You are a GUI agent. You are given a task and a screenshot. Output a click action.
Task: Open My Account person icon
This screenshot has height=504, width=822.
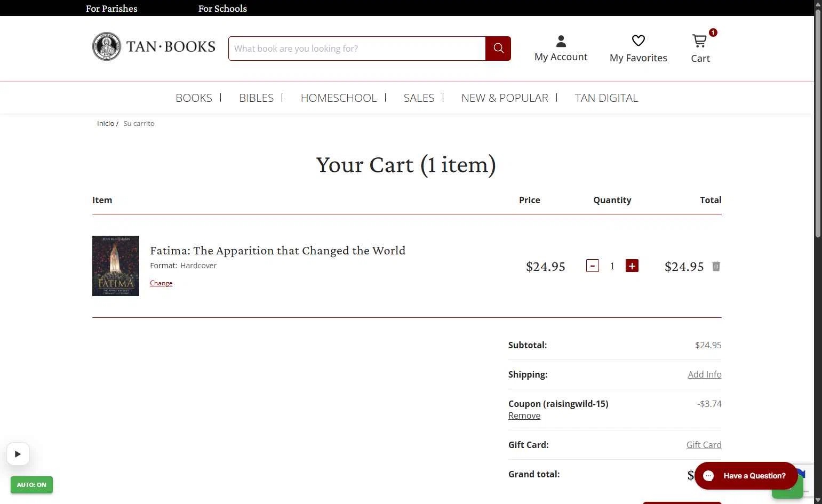pyautogui.click(x=561, y=41)
